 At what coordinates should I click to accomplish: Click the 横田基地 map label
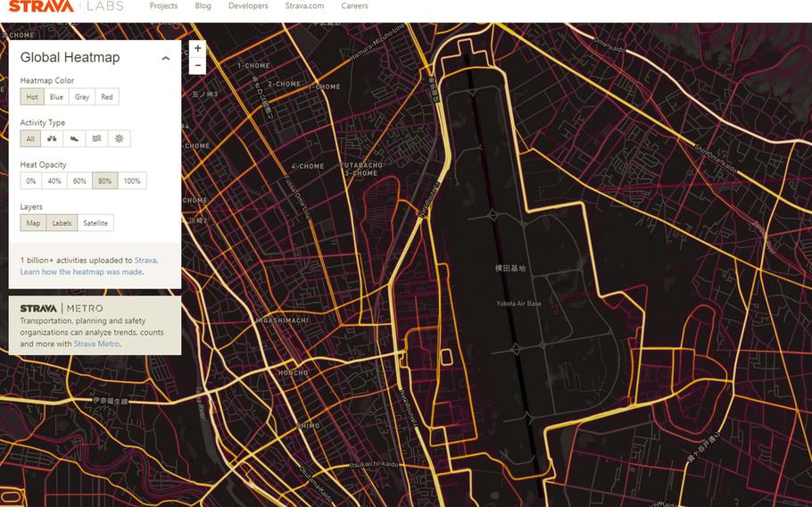(510, 269)
